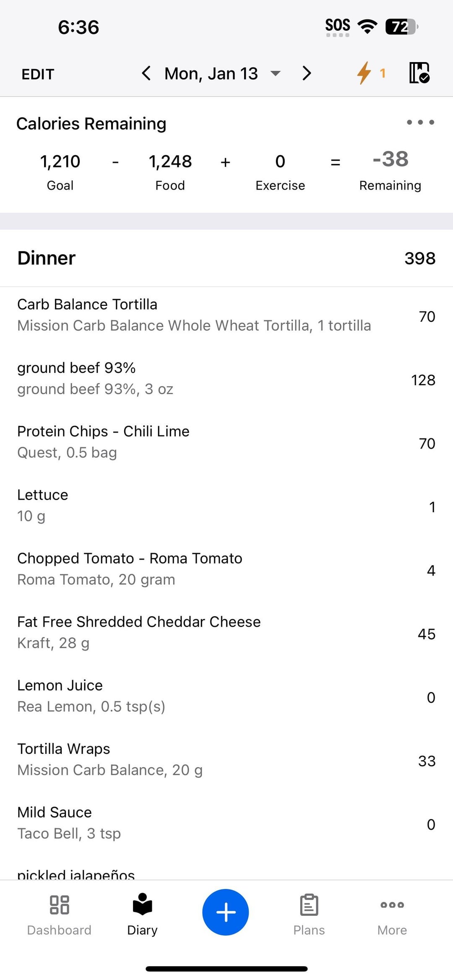Go to previous day arrow
Viewport: 453px width, 980px height.
[146, 73]
